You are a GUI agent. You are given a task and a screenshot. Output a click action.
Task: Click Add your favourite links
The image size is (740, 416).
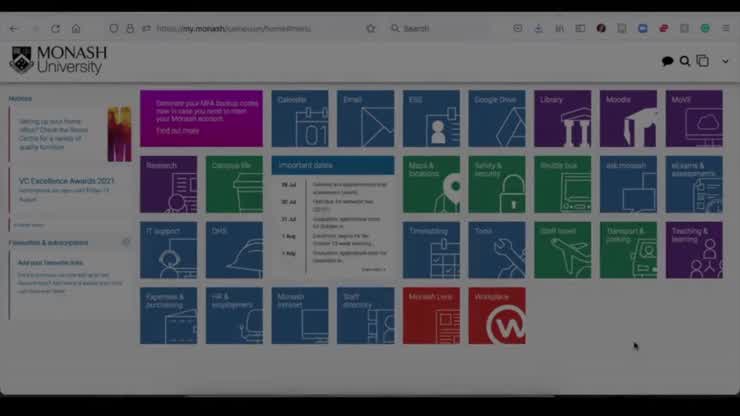coord(50,263)
